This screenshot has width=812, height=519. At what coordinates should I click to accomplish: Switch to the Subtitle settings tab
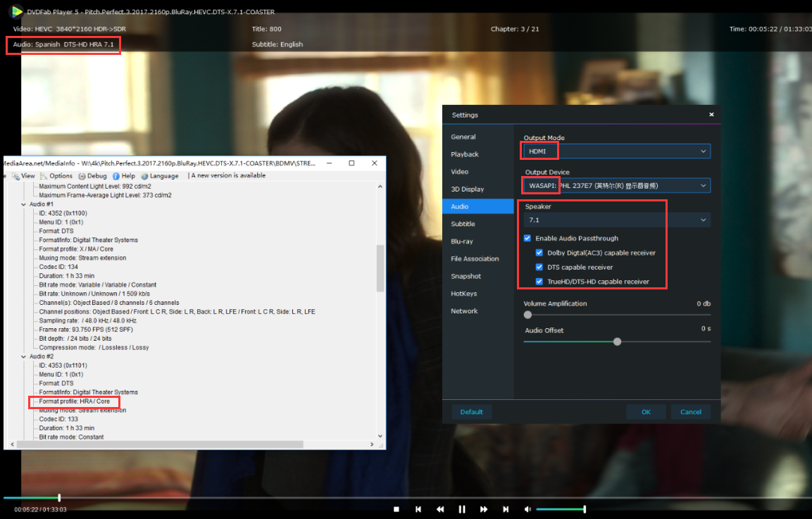(463, 224)
